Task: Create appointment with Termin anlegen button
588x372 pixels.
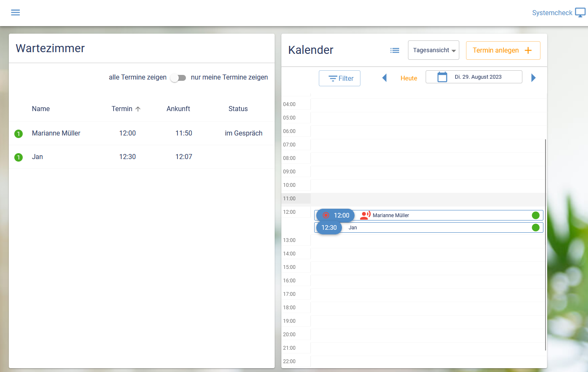Action: pyautogui.click(x=503, y=50)
